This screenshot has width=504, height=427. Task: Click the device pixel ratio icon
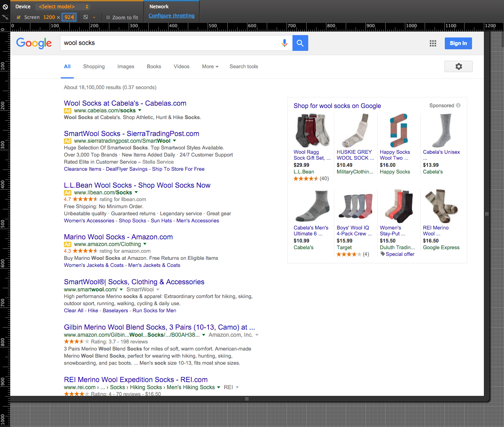86,17
